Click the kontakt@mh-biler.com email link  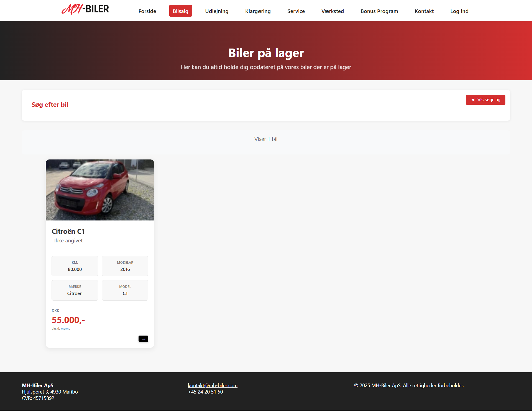click(x=213, y=385)
